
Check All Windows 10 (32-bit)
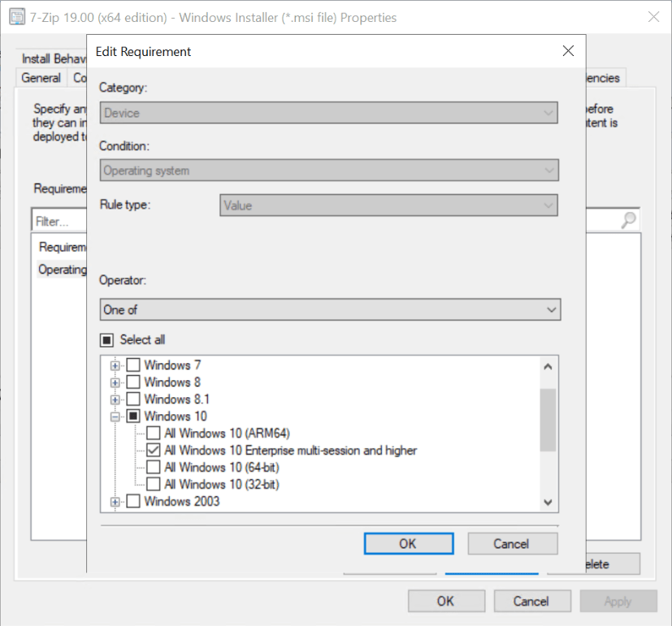(154, 484)
